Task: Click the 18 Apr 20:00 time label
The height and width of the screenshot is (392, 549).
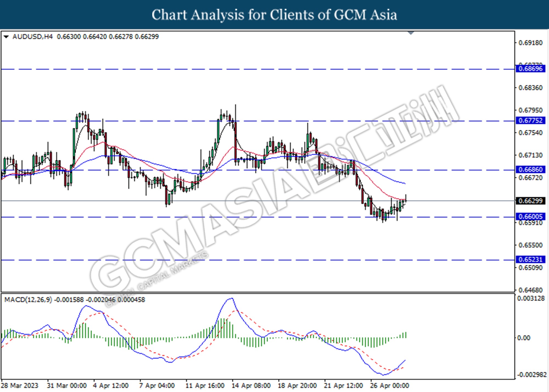Action: [297, 386]
